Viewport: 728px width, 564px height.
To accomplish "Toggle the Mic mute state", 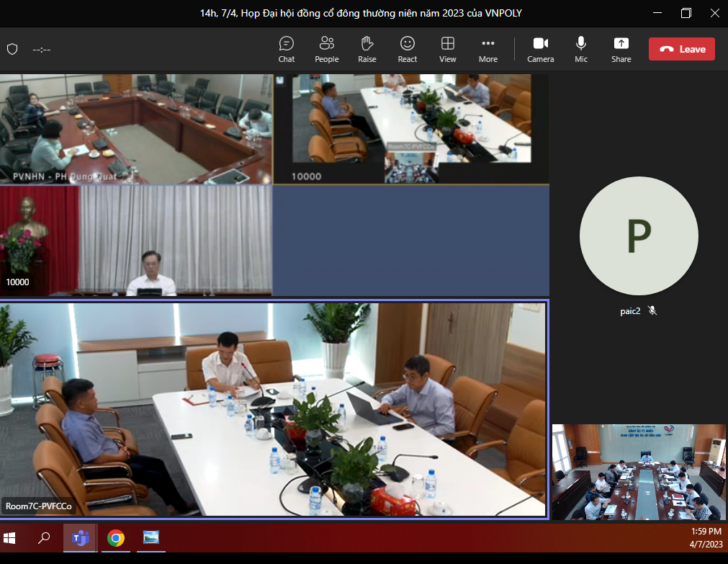I will point(580,49).
